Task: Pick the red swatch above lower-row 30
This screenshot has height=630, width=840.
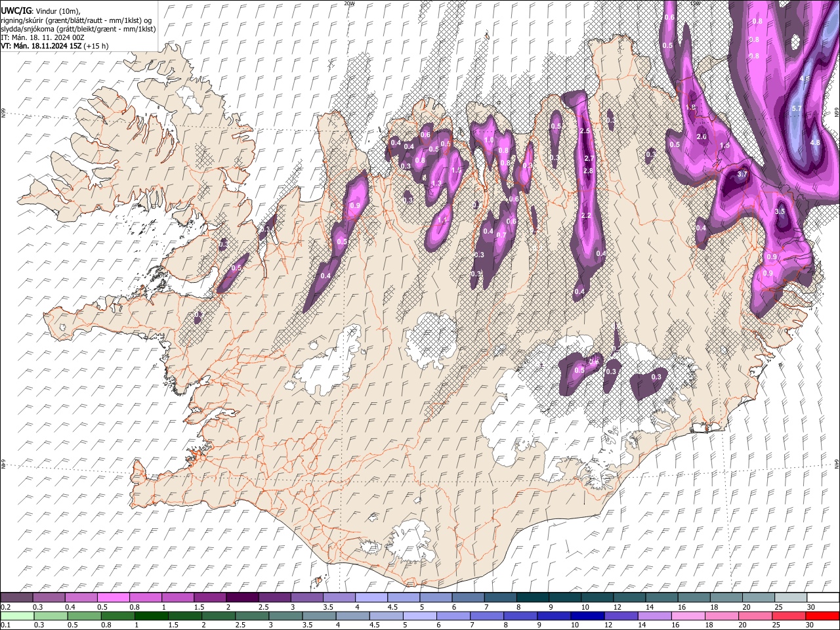Action: (x=822, y=616)
